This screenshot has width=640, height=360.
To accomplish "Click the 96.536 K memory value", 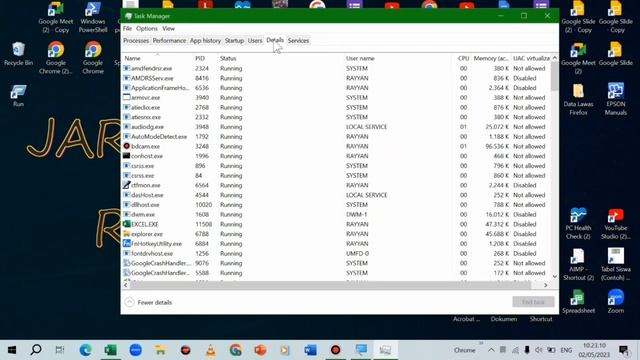I will [497, 146].
